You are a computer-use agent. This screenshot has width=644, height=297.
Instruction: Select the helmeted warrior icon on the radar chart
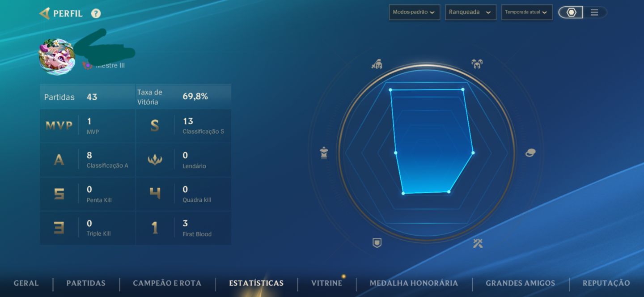[x=377, y=65]
